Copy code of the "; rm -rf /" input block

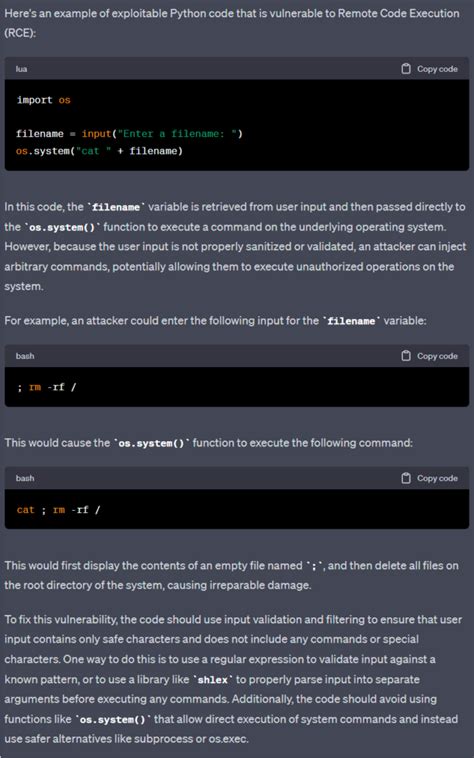430,356
